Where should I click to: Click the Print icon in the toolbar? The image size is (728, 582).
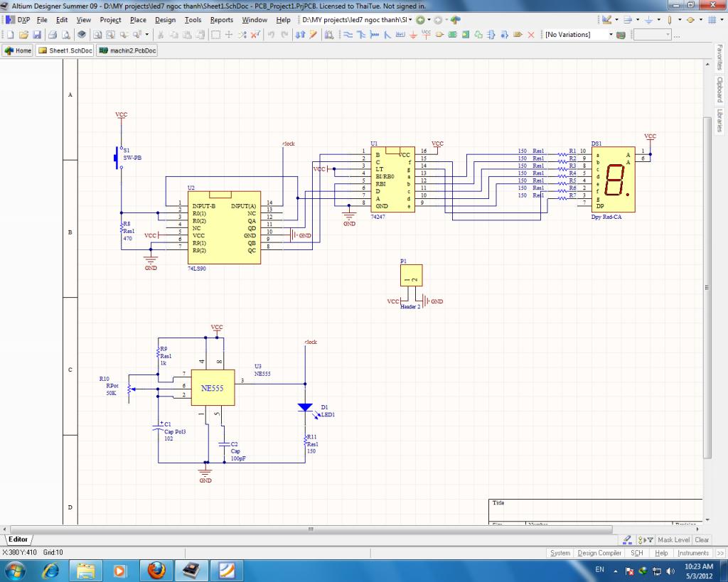click(x=53, y=35)
